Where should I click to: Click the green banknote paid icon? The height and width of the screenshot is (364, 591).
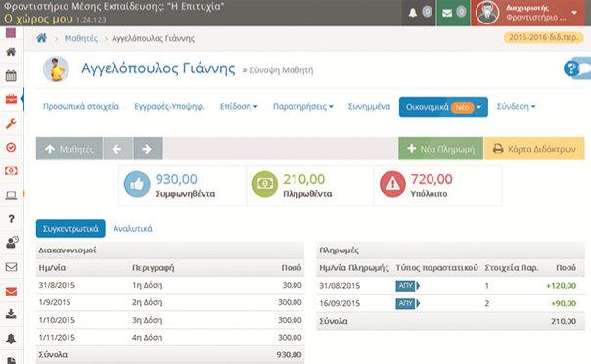pos(264,184)
